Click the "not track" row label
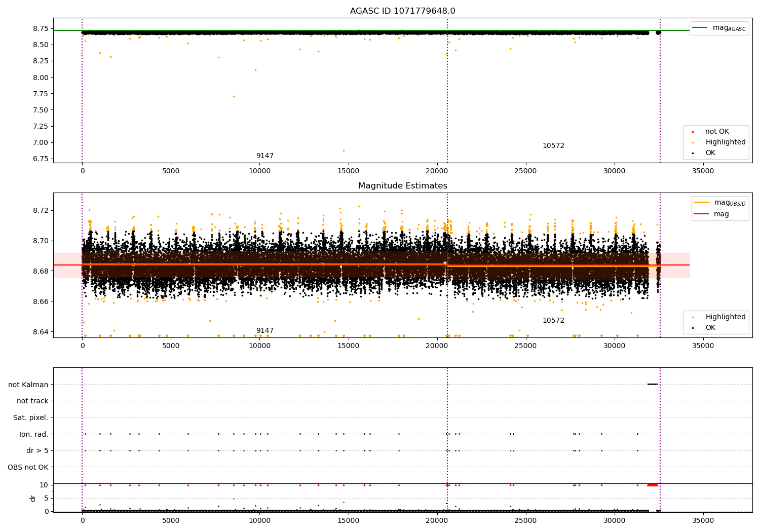The image size is (760, 532). 32,401
